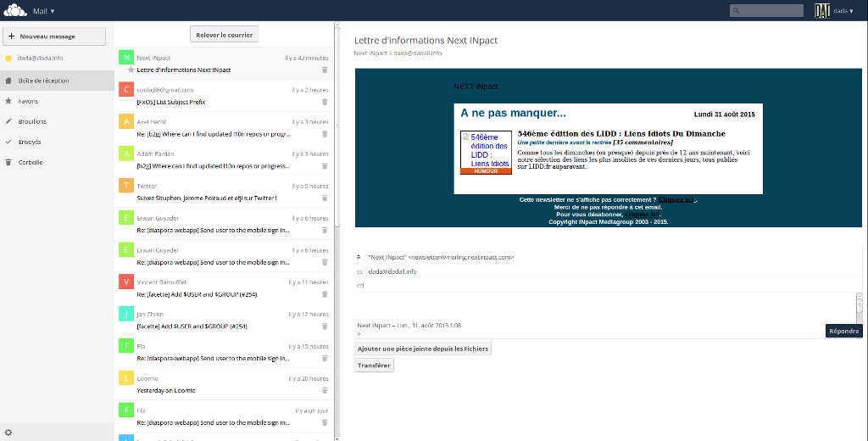The width and height of the screenshot is (868, 441).
Task: Click Relever le courrier button
Action: pyautogui.click(x=224, y=35)
